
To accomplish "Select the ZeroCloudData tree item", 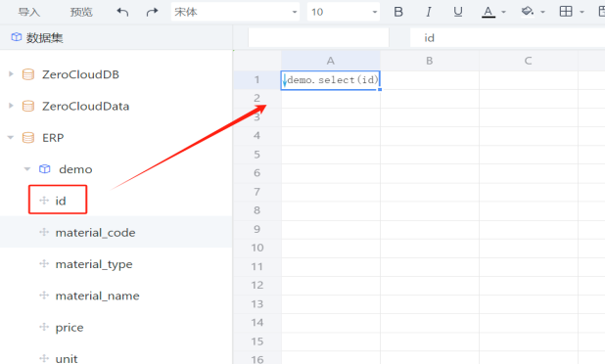I will coord(85,106).
